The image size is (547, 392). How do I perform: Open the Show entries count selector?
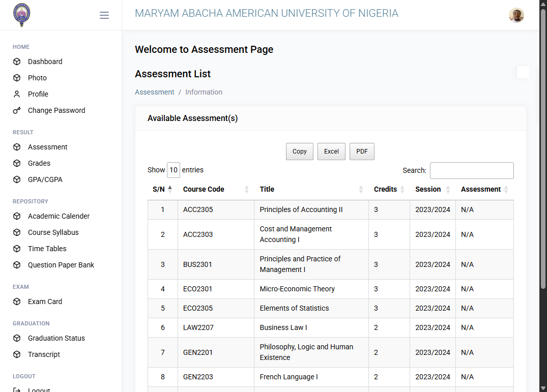tap(174, 170)
